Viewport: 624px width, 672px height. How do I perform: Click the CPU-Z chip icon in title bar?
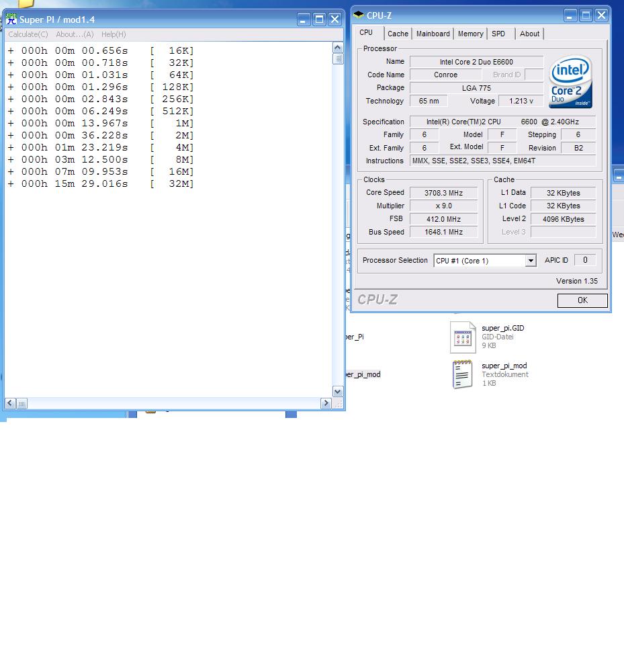(x=359, y=15)
